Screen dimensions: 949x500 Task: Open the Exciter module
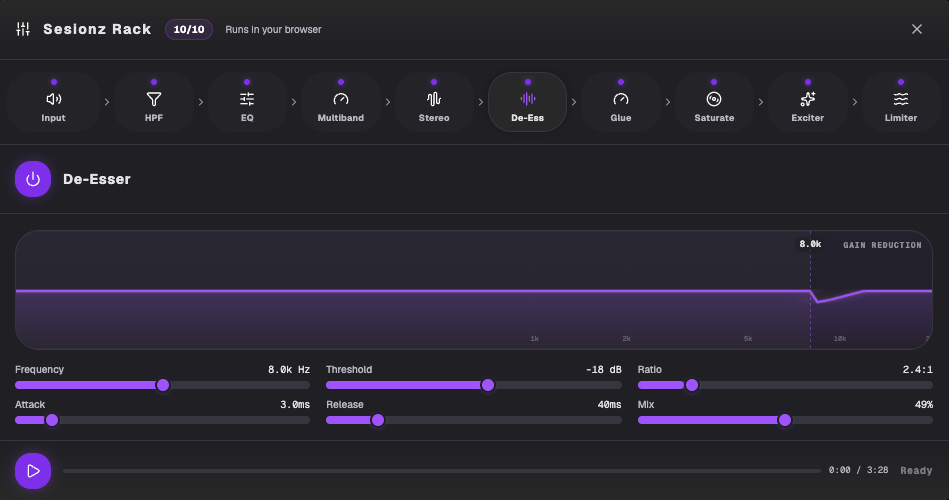click(807, 102)
